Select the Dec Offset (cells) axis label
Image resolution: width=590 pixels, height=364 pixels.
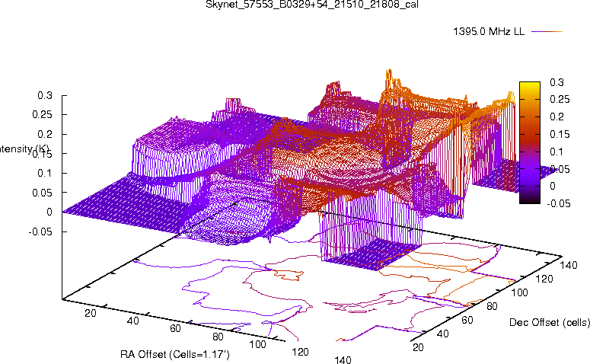point(549,322)
